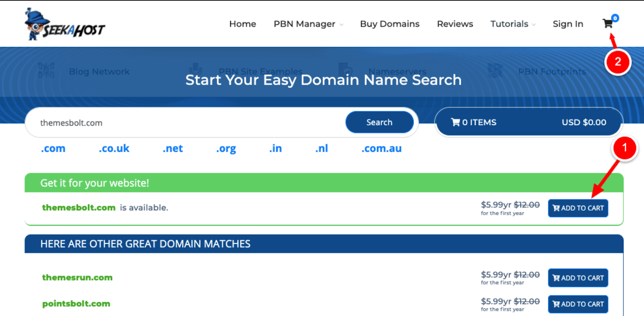Click the pointsbolt.com domain name

click(76, 304)
